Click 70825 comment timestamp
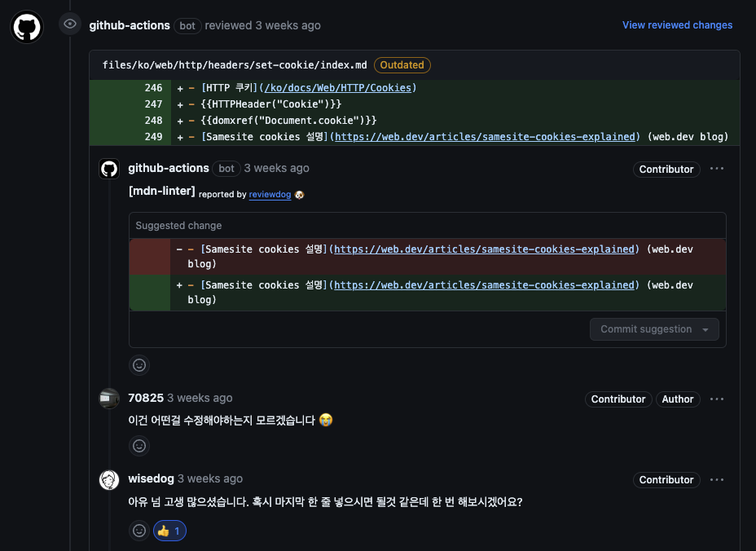756x551 pixels. (200, 398)
